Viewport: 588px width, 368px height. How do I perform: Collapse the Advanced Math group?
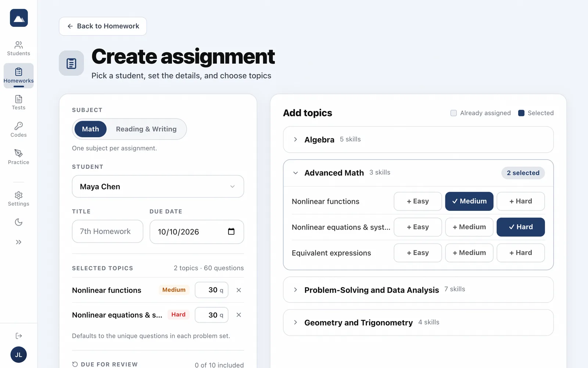click(418, 173)
